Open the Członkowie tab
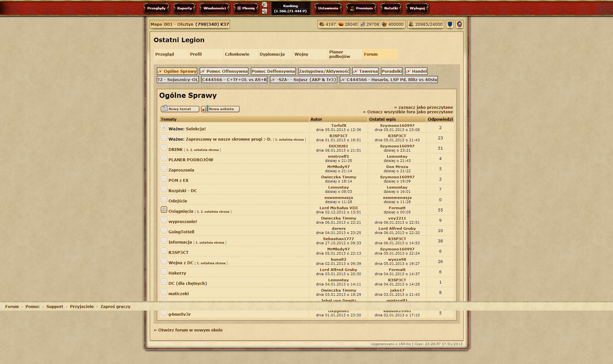The image size is (613, 364). (x=237, y=54)
